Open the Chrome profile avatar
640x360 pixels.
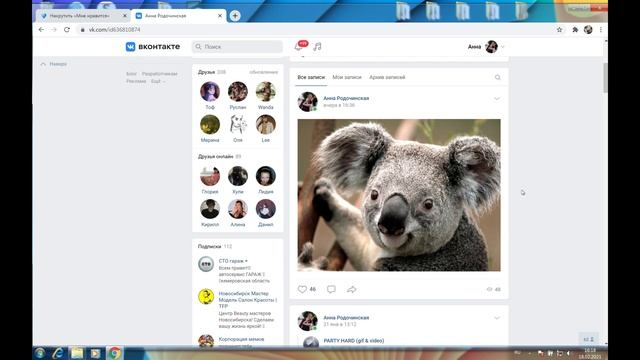click(x=588, y=29)
